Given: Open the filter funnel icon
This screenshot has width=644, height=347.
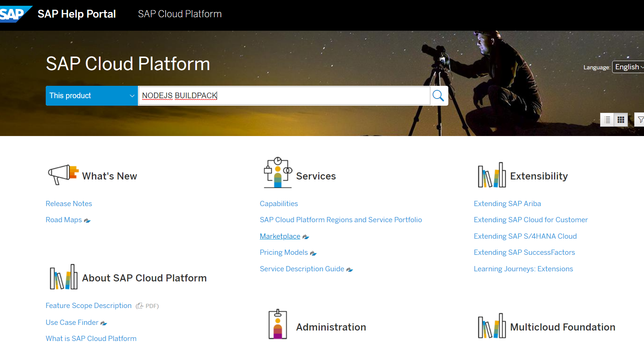Looking at the screenshot, I should click(x=640, y=120).
